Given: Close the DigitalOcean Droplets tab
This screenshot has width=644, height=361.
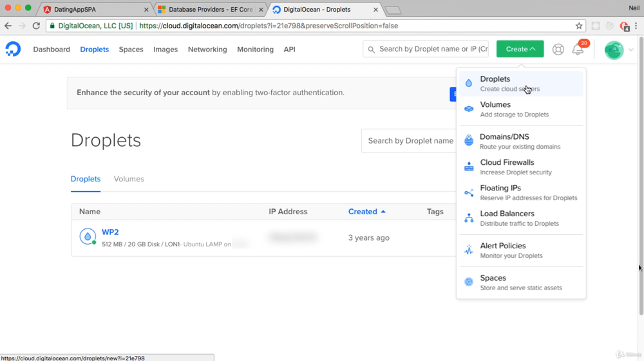Looking at the screenshot, I should coord(375,10).
